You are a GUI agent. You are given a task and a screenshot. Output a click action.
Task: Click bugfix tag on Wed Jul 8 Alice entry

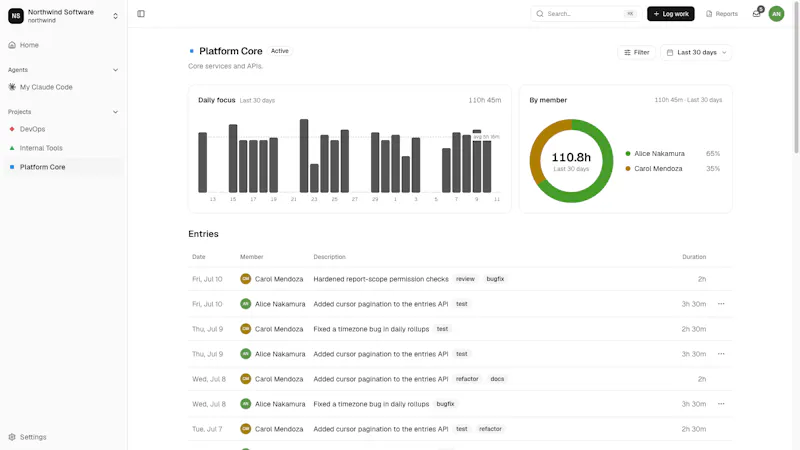pos(445,404)
